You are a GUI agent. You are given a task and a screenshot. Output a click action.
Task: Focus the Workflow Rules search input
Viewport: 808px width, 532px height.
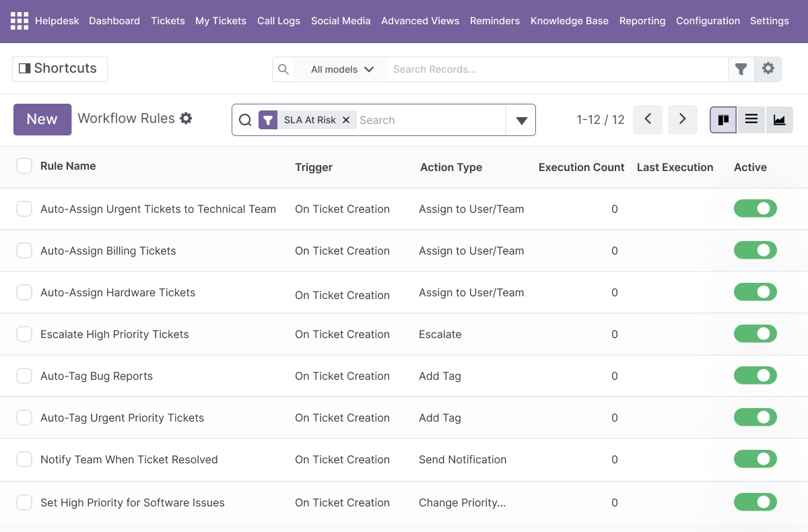[x=431, y=121]
